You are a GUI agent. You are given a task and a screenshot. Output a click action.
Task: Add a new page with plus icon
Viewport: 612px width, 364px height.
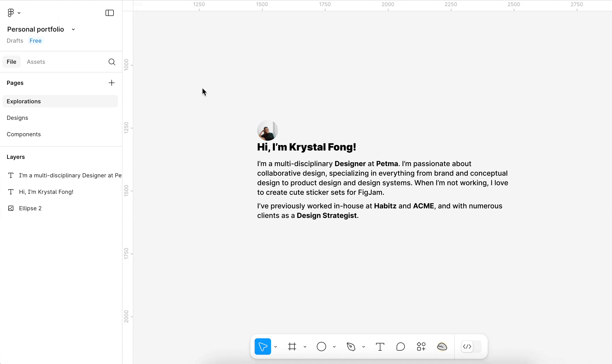[111, 83]
